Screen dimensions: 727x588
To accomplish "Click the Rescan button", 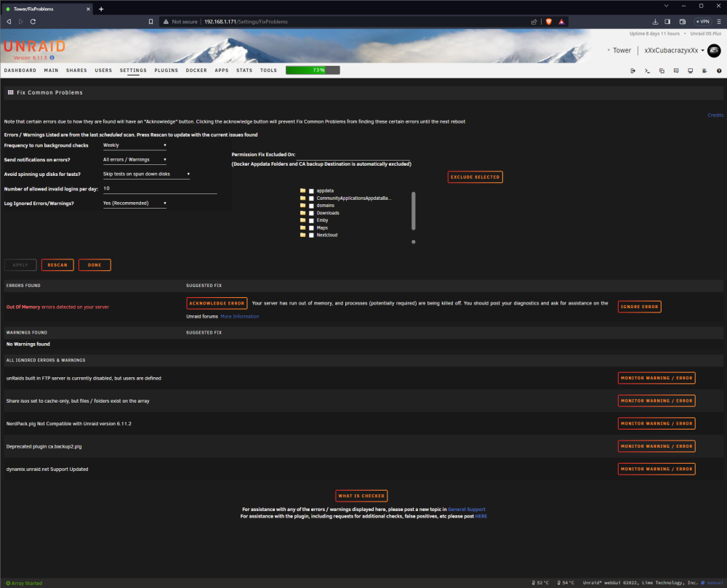I will click(x=57, y=265).
